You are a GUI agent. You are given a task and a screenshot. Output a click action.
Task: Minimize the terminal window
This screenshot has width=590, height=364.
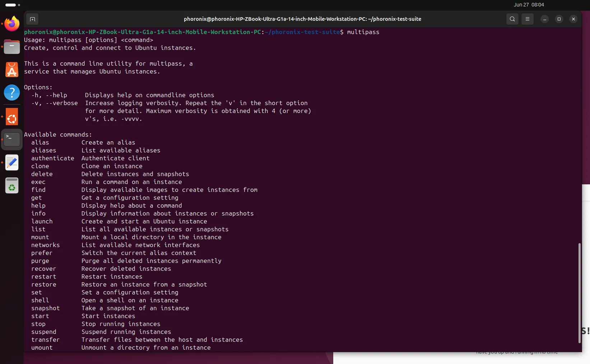point(545,19)
